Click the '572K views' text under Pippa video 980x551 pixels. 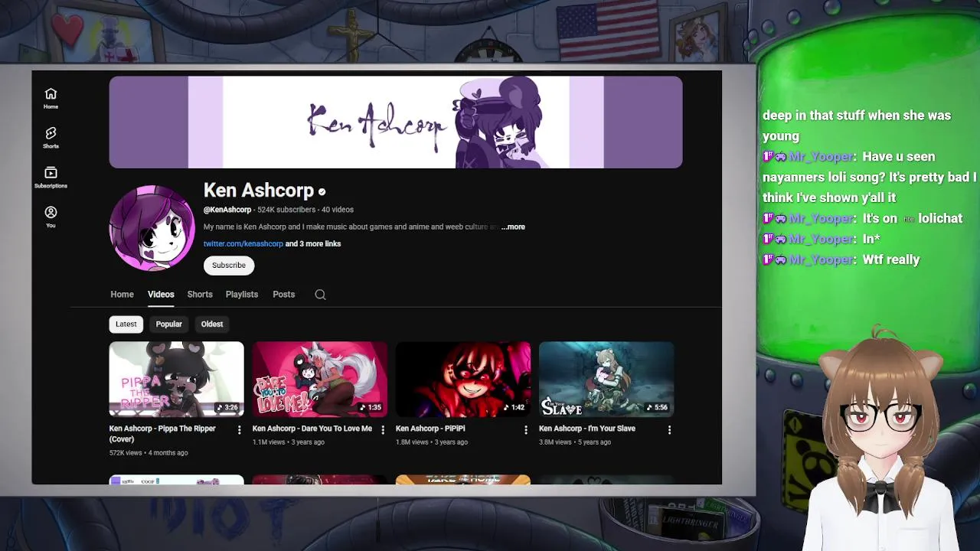click(x=126, y=453)
